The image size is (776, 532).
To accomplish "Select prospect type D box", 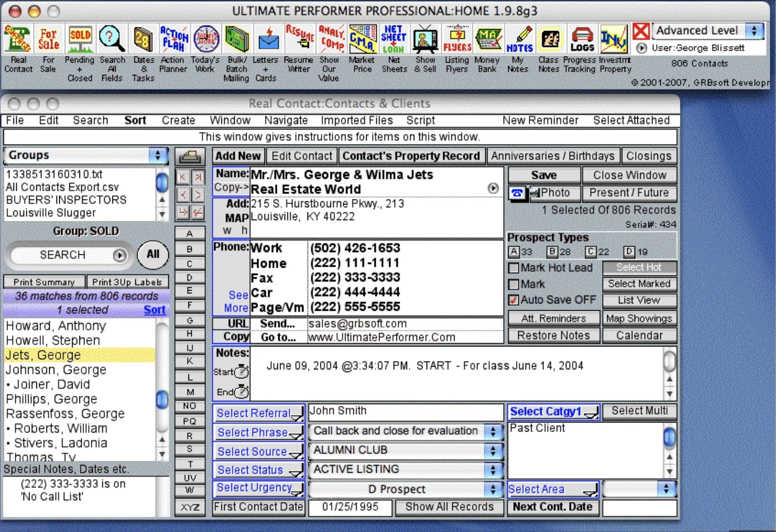I will (630, 252).
